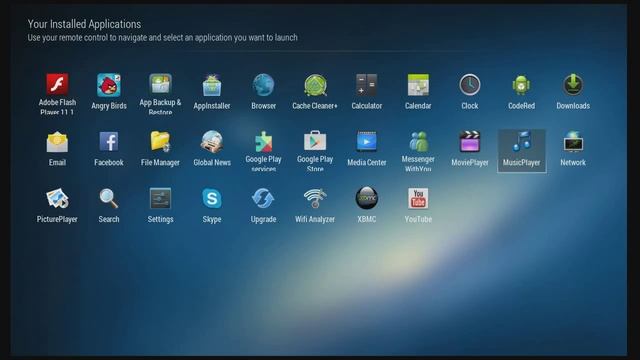Screen dimensions: 640x360
Task: Launch AppInstaller
Action: pos(212,92)
